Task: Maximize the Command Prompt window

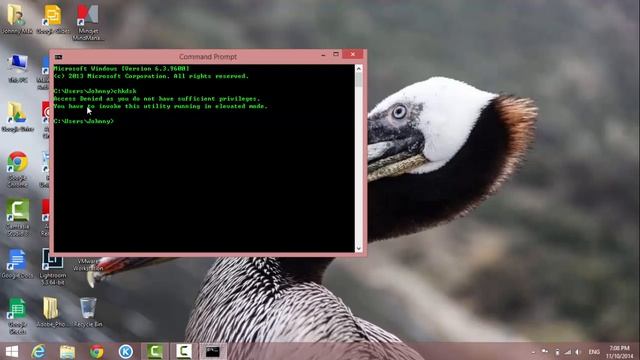Action: (336, 54)
